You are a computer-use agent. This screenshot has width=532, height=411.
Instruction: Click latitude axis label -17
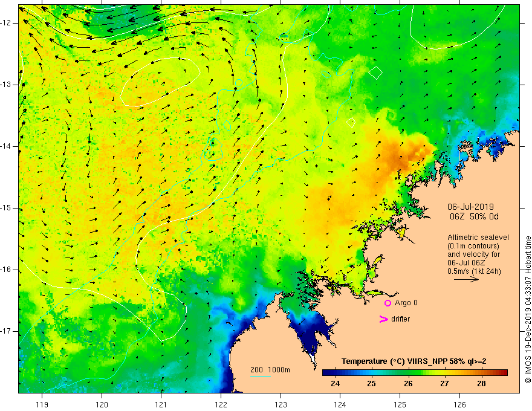pyautogui.click(x=6, y=331)
